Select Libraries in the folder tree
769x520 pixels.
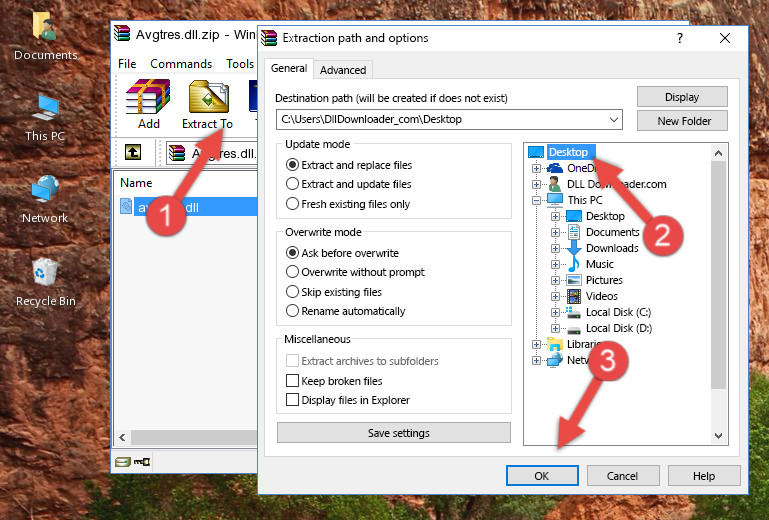click(x=584, y=344)
